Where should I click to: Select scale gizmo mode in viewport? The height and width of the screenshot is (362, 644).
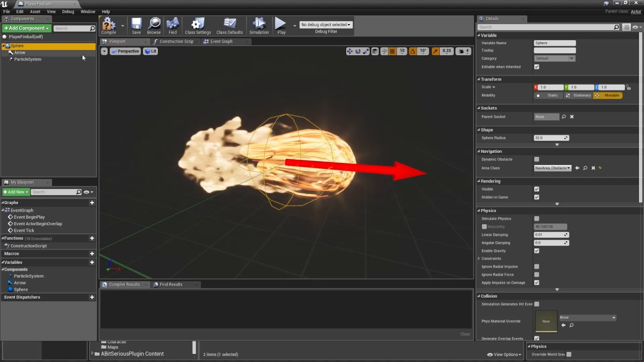[x=366, y=51]
